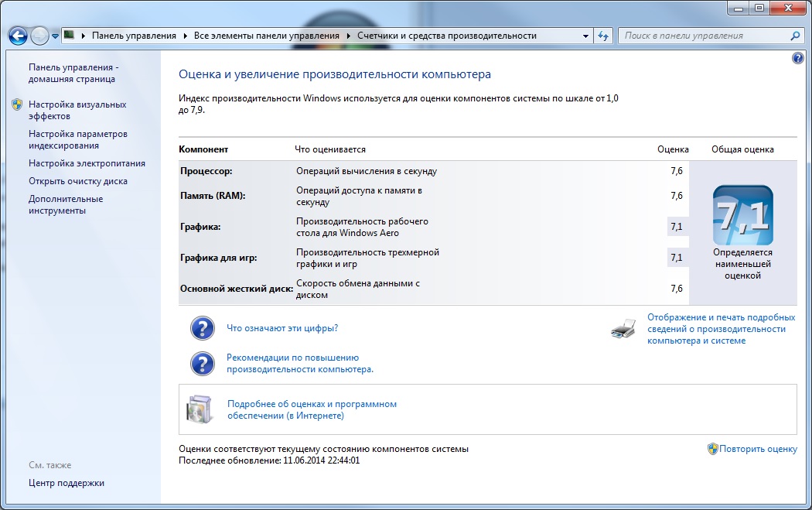Expand the arrow after Панель управления breadcrumb

185,36
